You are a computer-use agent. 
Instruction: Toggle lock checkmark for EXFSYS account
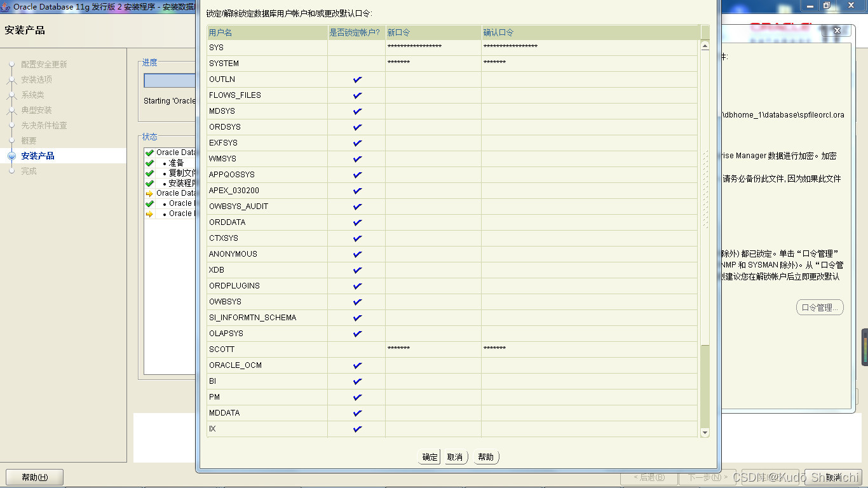coord(357,143)
